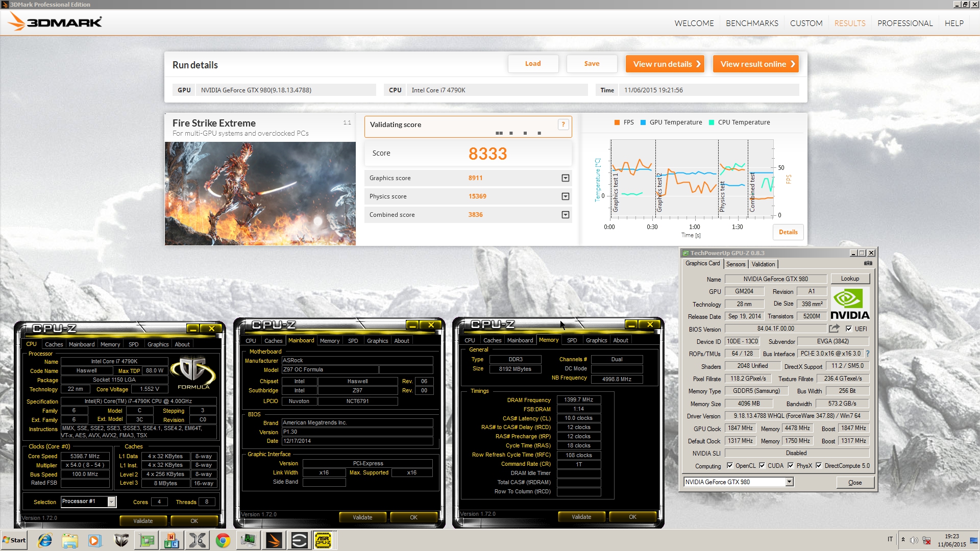
Task: Click the 3DMark logo
Action: pyautogui.click(x=55, y=22)
